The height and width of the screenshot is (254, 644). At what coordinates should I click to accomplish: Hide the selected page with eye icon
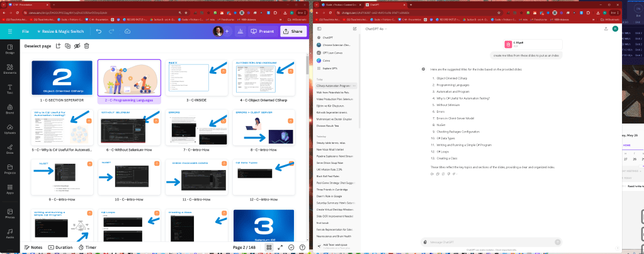[77, 46]
